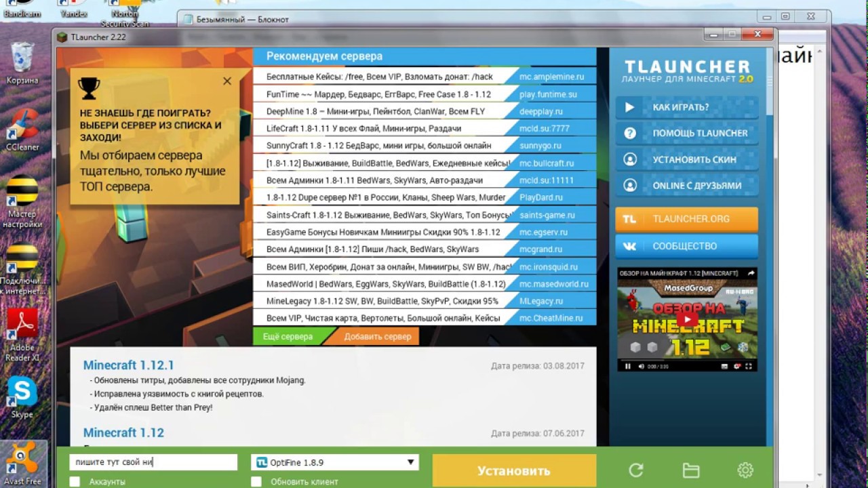The height and width of the screenshot is (488, 868).
Task: Click the avatar icon beside 'Установить скин'
Action: pyautogui.click(x=630, y=159)
